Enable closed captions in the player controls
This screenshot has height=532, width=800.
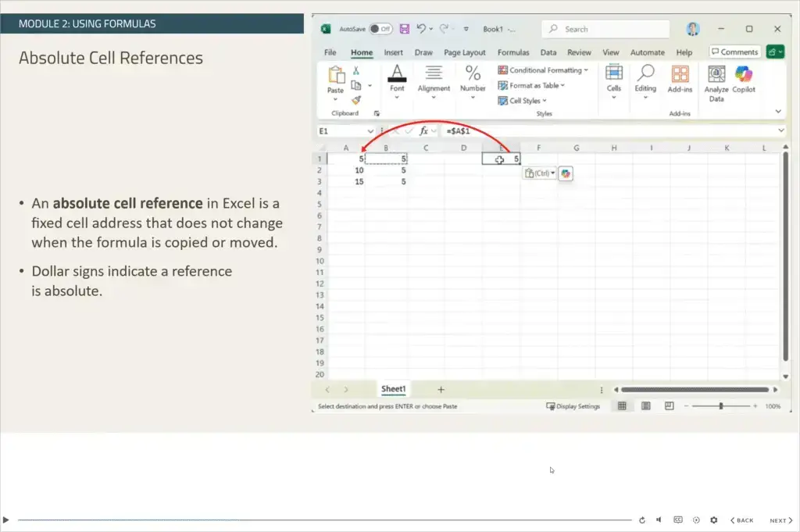click(677, 520)
